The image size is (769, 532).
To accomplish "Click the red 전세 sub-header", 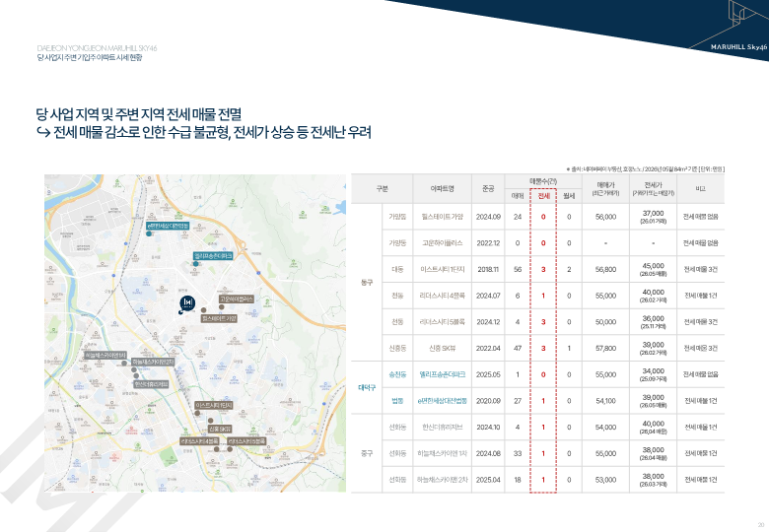I will point(543,196).
